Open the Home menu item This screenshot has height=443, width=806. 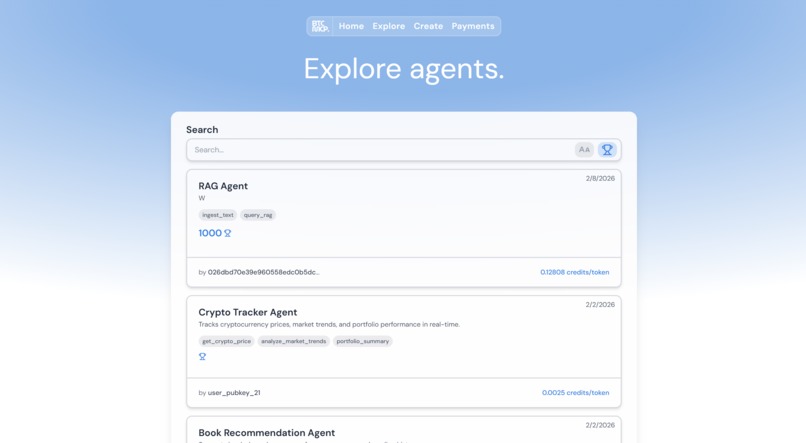pos(351,26)
